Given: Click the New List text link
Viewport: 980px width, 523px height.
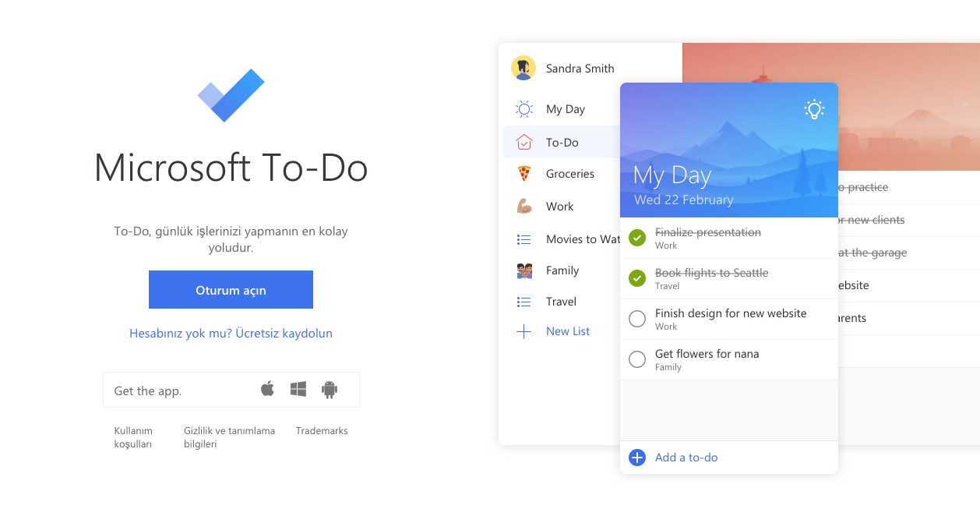Looking at the screenshot, I should pyautogui.click(x=568, y=331).
